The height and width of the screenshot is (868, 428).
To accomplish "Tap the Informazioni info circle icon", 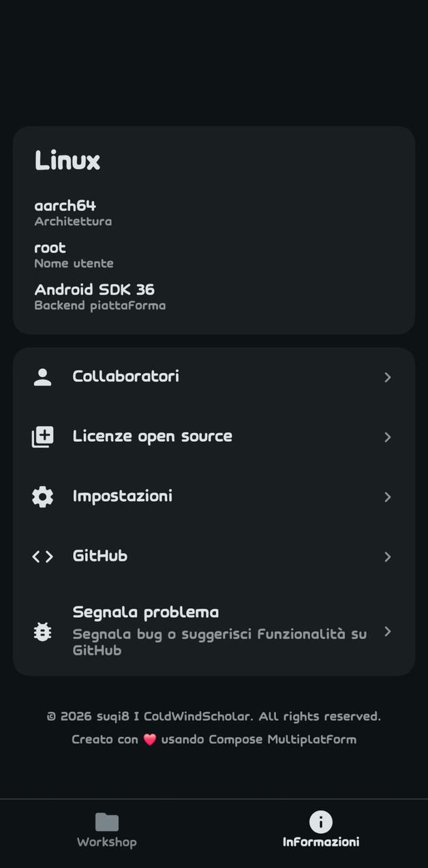I will point(320,822).
